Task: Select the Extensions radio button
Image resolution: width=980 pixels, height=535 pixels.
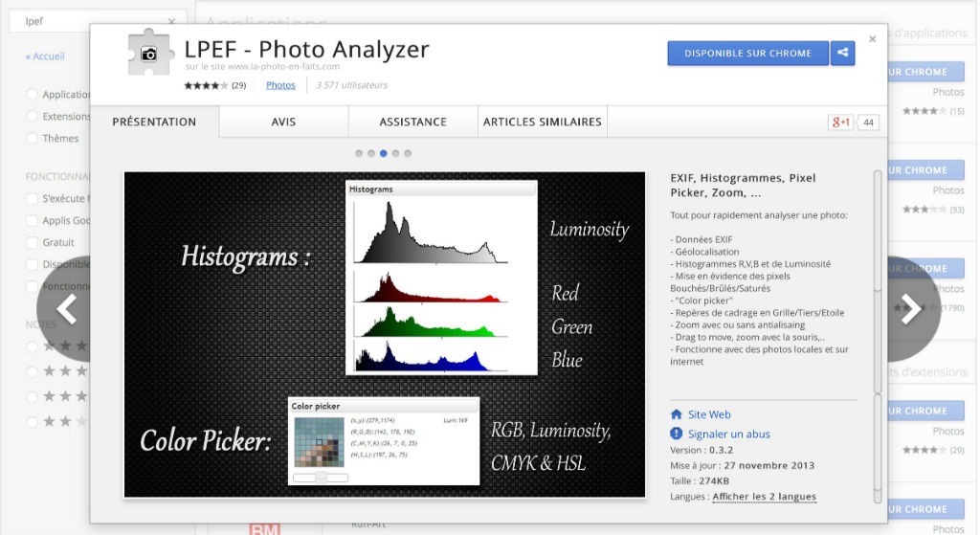Action: click(x=32, y=116)
